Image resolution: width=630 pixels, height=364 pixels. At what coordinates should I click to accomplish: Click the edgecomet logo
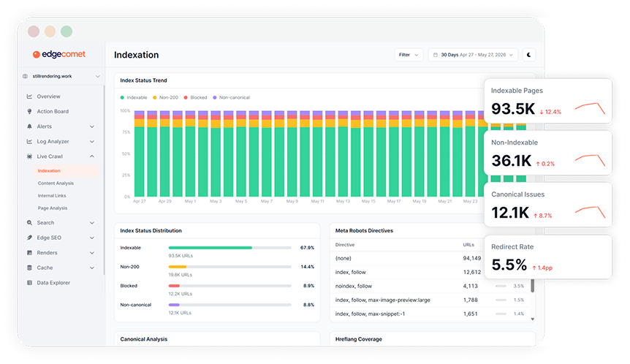tap(59, 54)
